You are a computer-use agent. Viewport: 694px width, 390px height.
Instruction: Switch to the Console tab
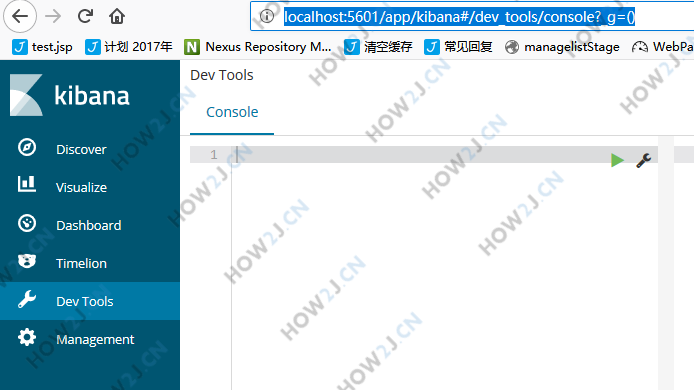click(x=232, y=112)
